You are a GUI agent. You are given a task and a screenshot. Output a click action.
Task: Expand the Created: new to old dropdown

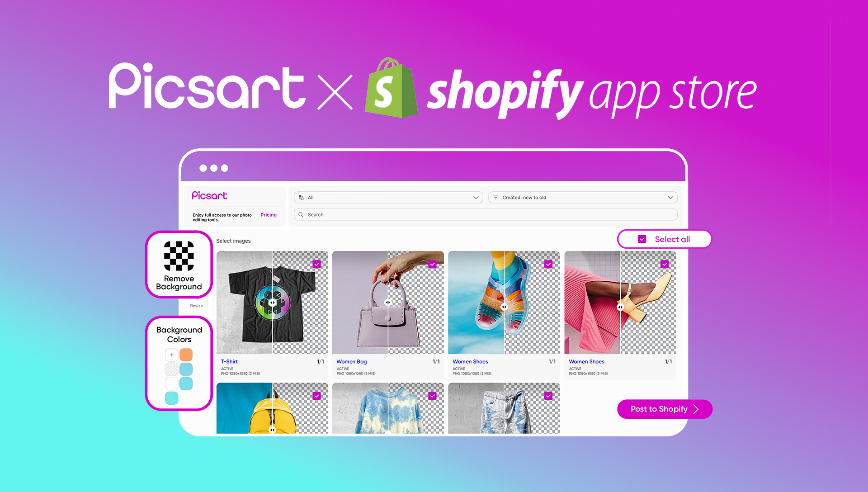click(583, 198)
